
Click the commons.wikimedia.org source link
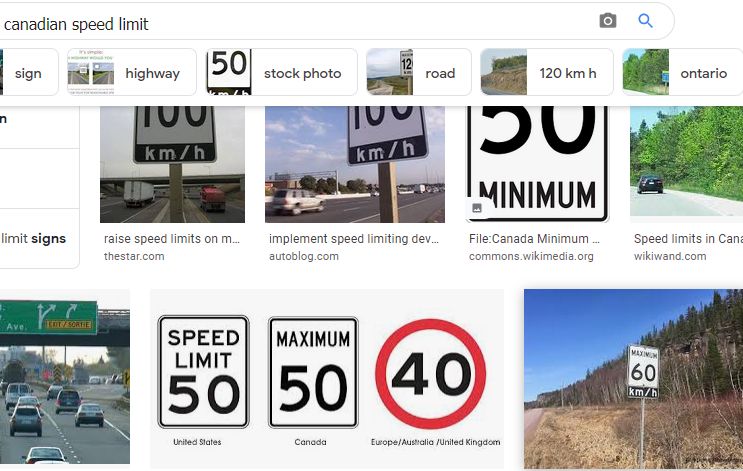click(531, 256)
